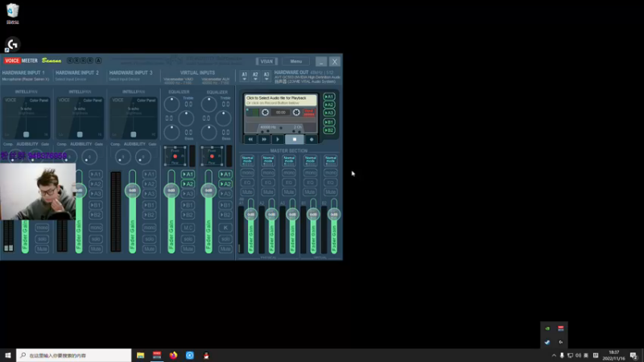The image size is (644, 362).
Task: Click the Hardware Input 2 Intellipan handle
Action: 80,134
